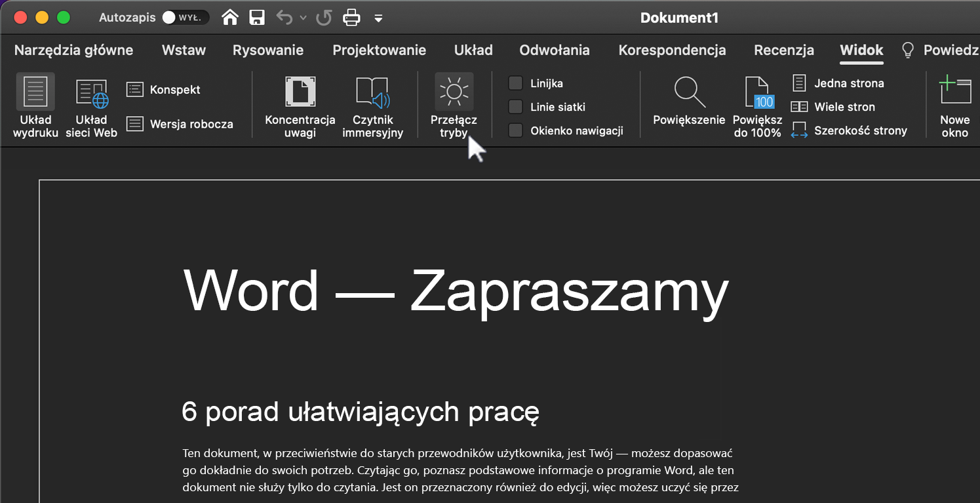Switch to the Wstaw tab
The width and height of the screenshot is (980, 503).
pyautogui.click(x=184, y=50)
